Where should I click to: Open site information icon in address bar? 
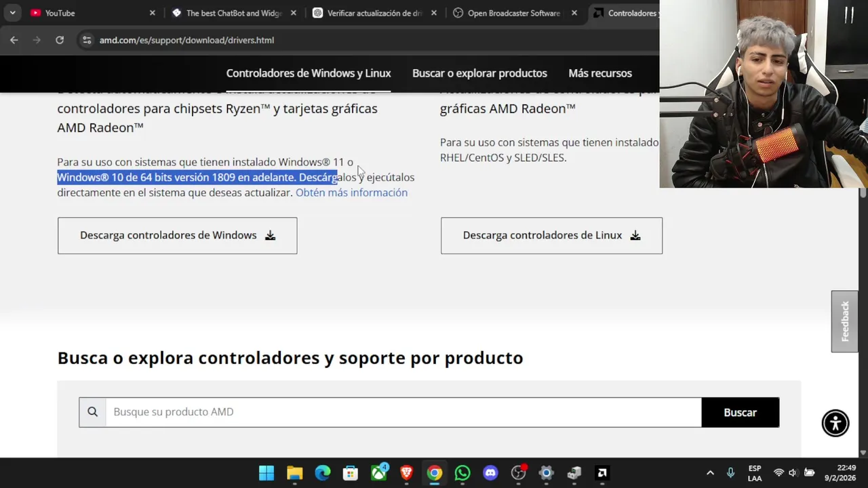(87, 40)
